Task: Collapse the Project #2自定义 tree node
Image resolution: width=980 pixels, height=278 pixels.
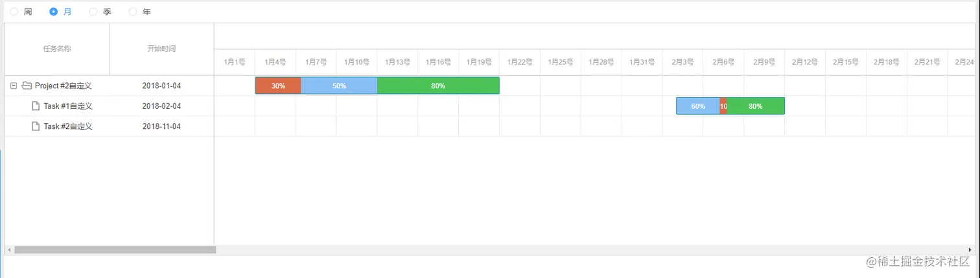Action: [x=14, y=86]
